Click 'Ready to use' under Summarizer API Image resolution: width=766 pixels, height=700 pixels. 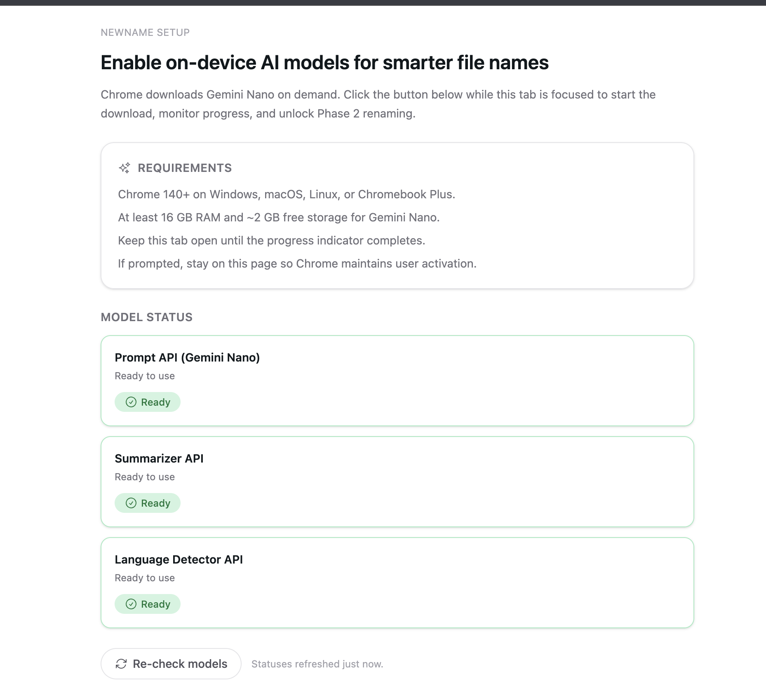[145, 477]
